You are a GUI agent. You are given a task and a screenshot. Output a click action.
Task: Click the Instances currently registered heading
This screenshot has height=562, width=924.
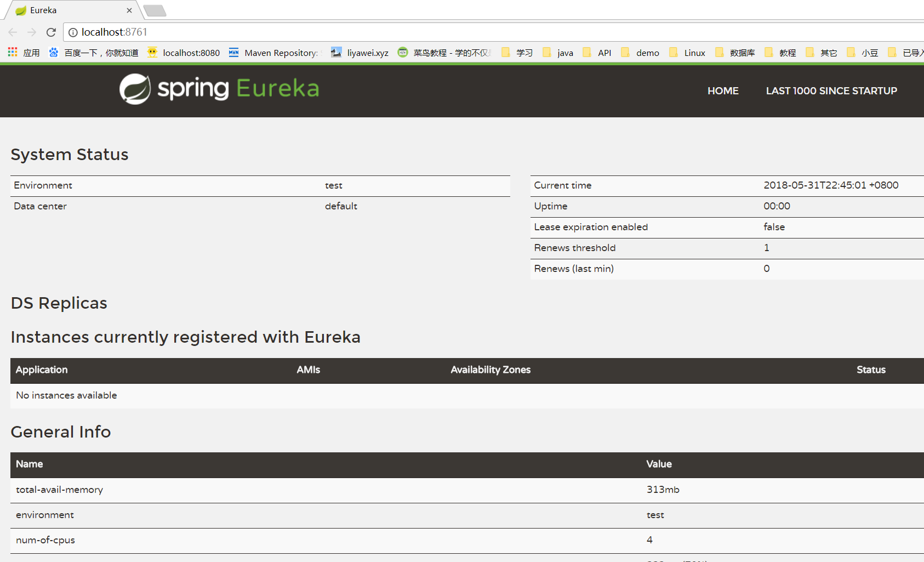click(186, 337)
